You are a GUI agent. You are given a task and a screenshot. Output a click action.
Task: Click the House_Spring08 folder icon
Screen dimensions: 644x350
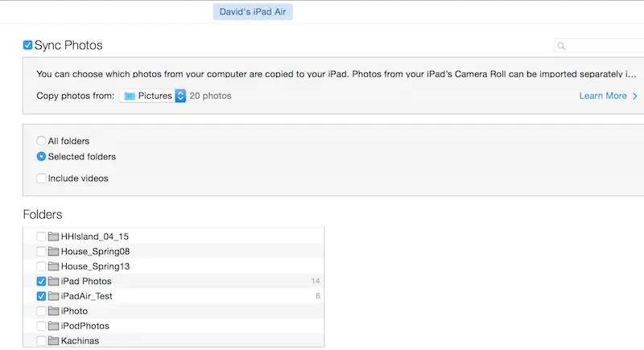54,251
